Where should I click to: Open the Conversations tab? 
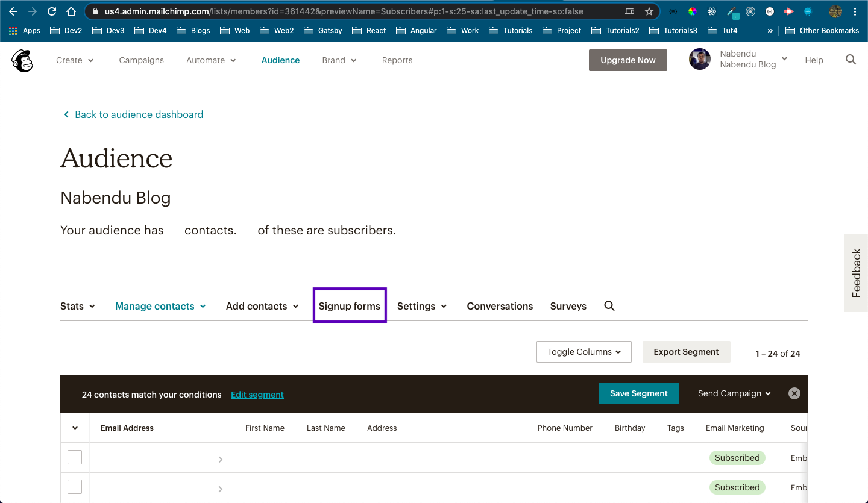pyautogui.click(x=500, y=306)
